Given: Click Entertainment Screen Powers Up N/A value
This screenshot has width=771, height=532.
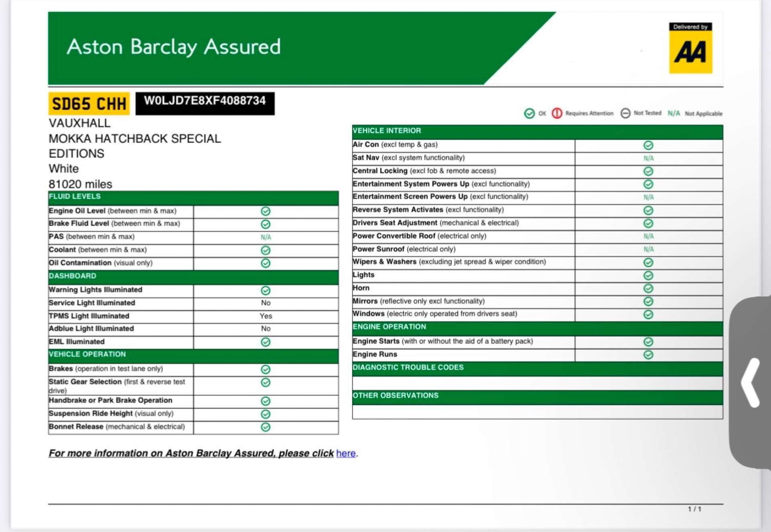Looking at the screenshot, I should tap(649, 197).
